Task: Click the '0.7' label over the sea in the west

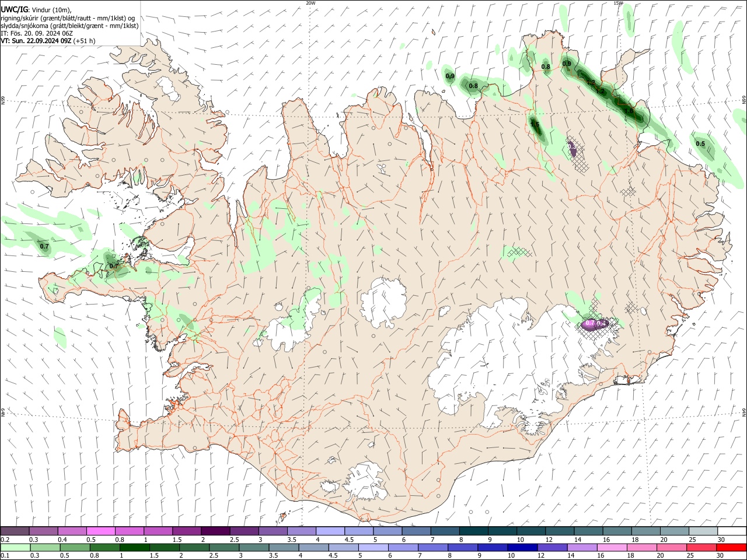Action: [44, 247]
